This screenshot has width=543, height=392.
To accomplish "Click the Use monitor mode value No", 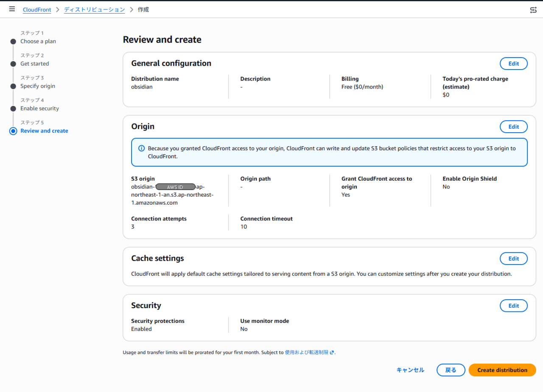I will pyautogui.click(x=244, y=329).
